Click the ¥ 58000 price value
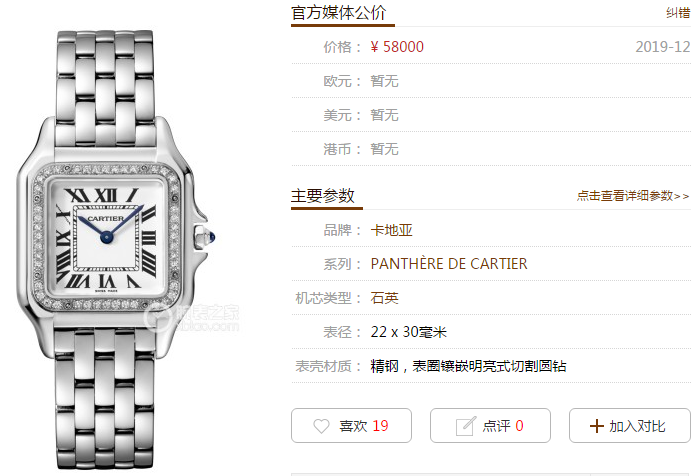This screenshot has width=698, height=476. (397, 47)
